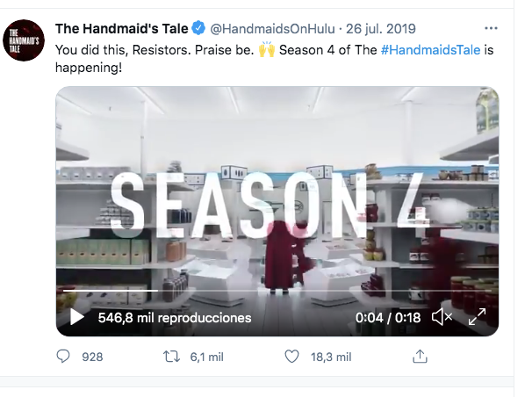Play the Season 4 video
532x397 pixels.
click(x=77, y=317)
